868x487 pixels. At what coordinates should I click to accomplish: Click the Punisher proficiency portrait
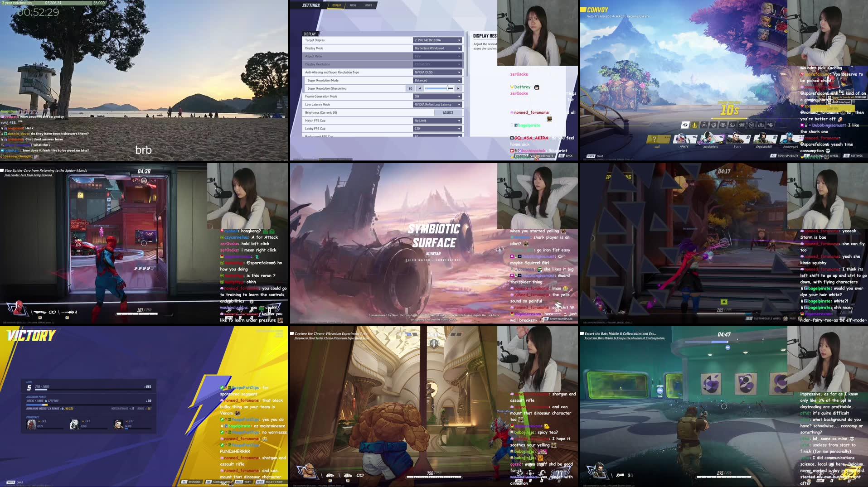point(118,424)
